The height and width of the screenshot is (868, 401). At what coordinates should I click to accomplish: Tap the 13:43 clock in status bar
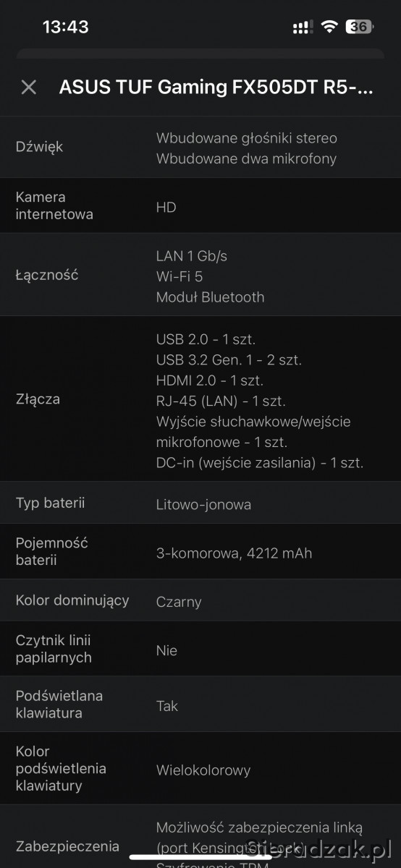65,27
